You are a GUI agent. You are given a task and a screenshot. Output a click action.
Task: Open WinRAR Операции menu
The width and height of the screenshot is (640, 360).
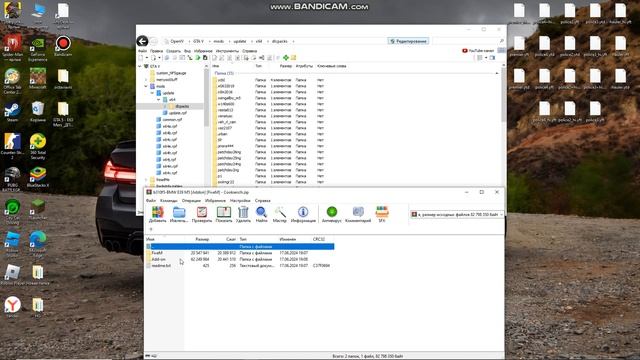click(191, 200)
